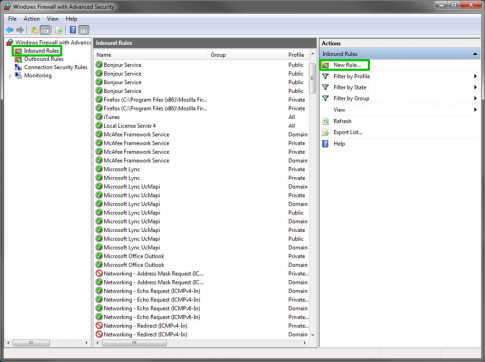Click the Connection Security Rules tree icon
This screenshot has height=362, width=485.
point(18,67)
